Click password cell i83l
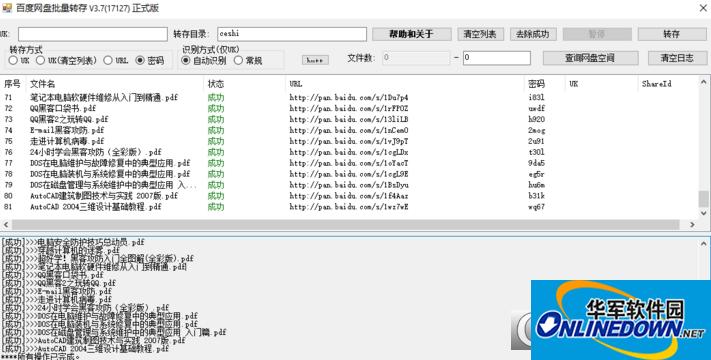 (536, 97)
